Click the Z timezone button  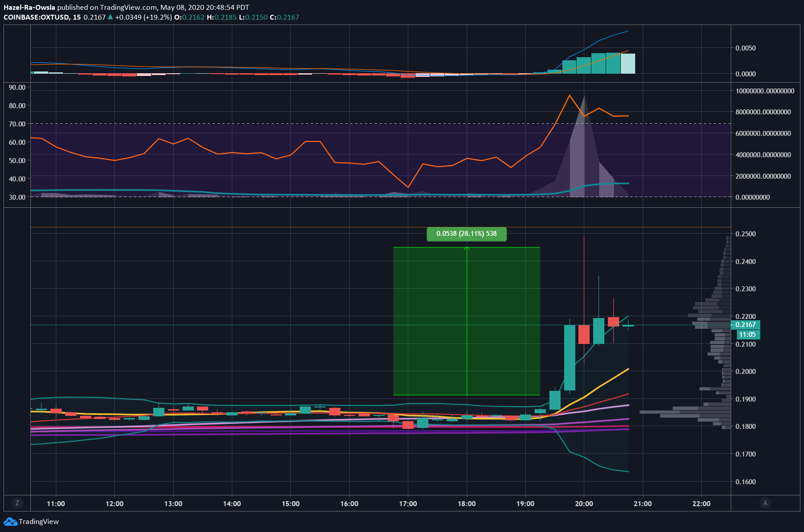(17, 503)
